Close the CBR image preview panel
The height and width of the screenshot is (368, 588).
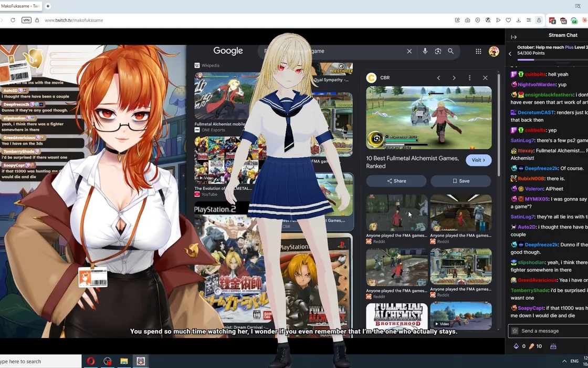pyautogui.click(x=485, y=78)
